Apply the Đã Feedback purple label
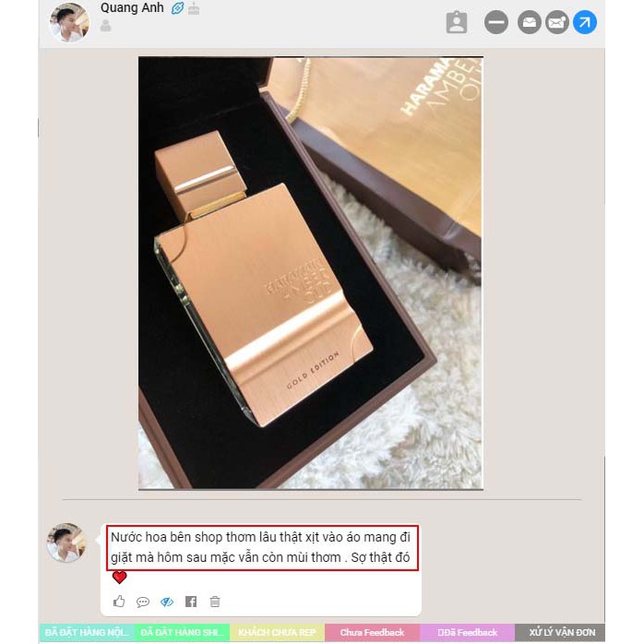644x644 pixels. (467, 632)
